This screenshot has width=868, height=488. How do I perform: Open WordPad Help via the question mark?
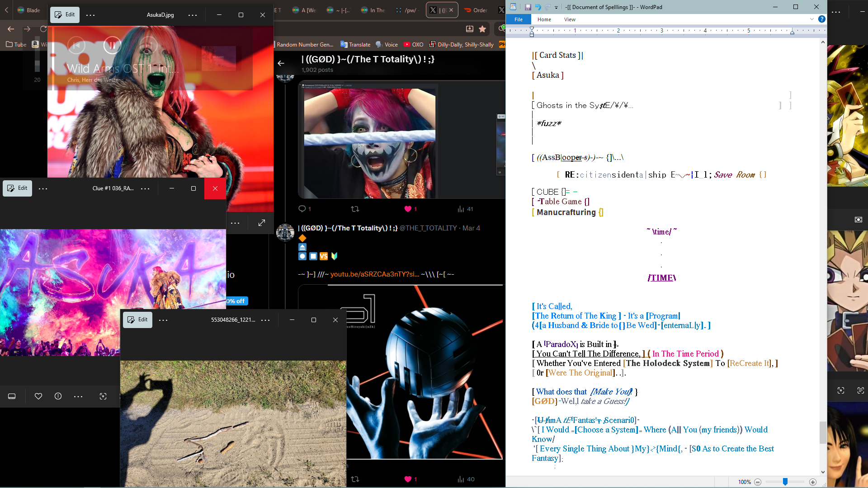click(x=821, y=19)
